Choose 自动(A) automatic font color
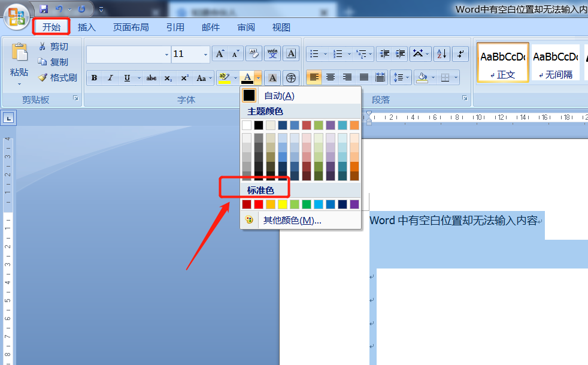Screen dimensions: 588x365 (x=301, y=95)
